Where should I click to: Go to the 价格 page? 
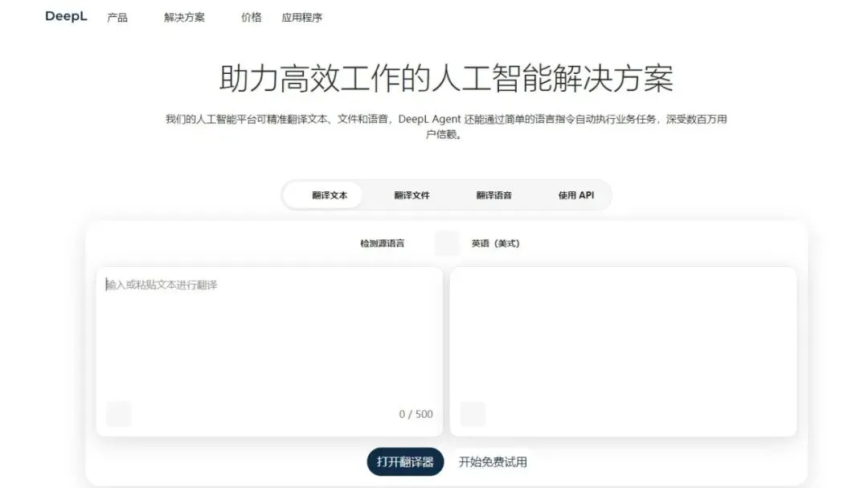[x=252, y=18]
